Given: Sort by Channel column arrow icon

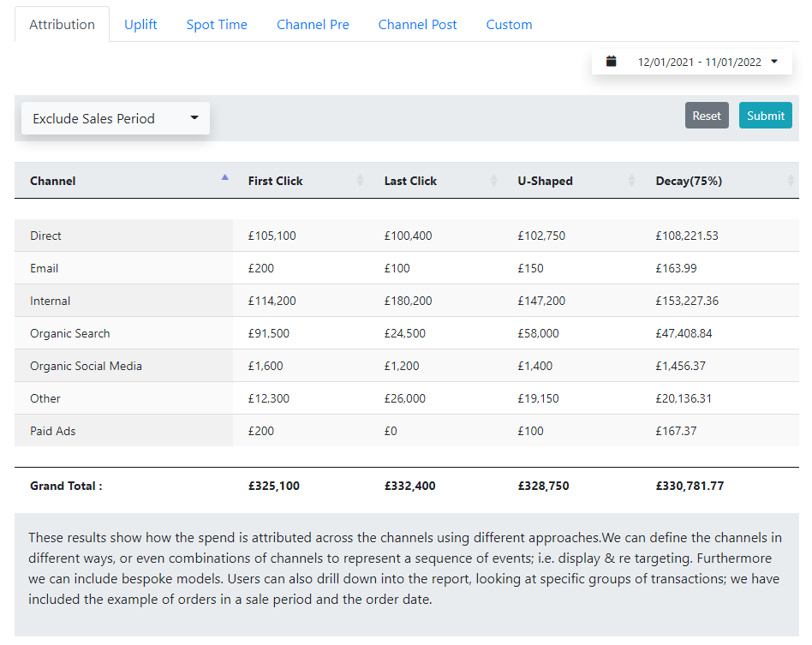Looking at the screenshot, I should tap(224, 177).
